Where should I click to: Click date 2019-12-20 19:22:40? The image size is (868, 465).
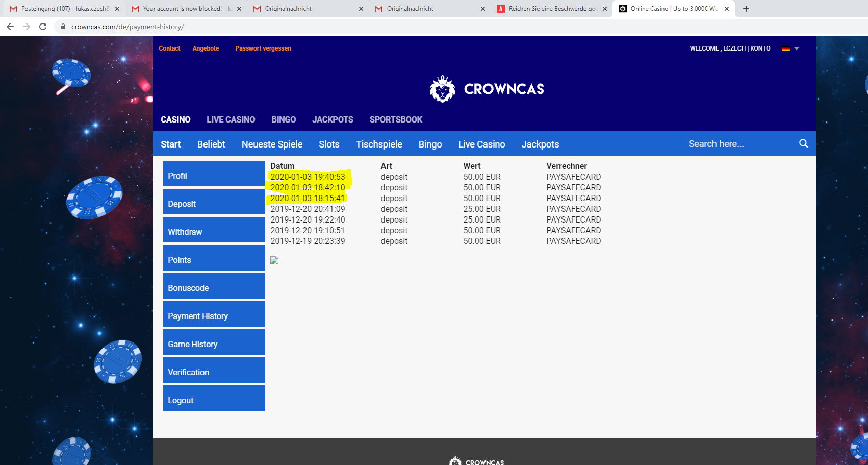point(308,219)
